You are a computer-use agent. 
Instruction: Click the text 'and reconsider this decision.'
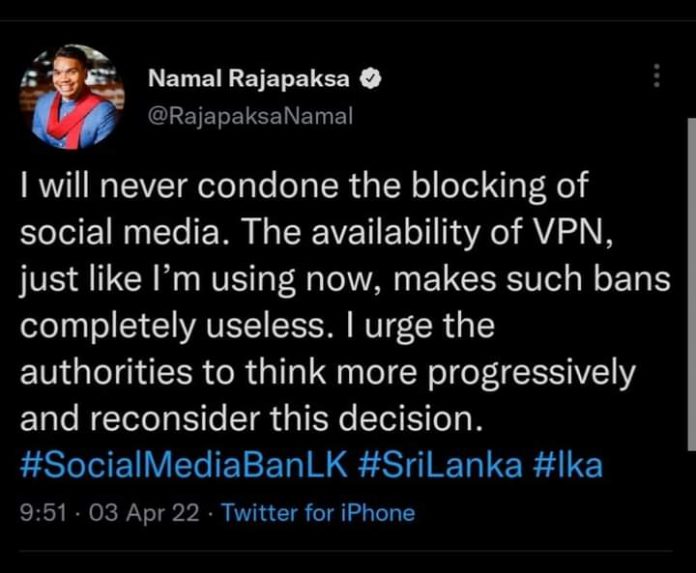coord(253,419)
